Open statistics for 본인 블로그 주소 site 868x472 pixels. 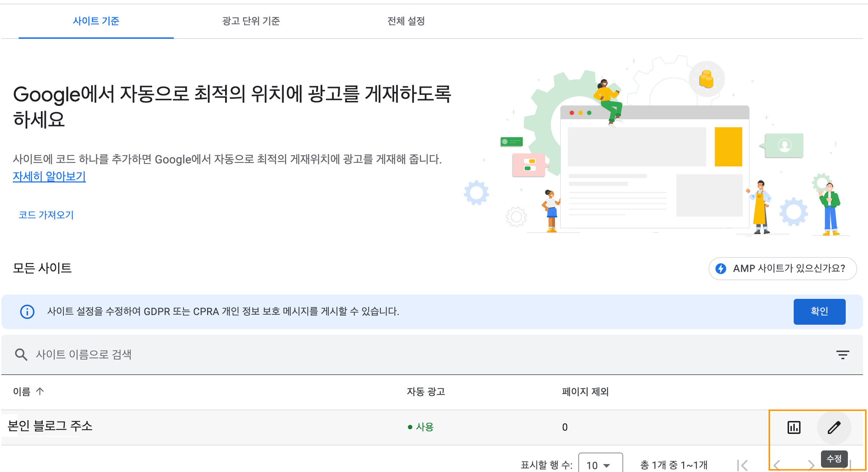793,427
